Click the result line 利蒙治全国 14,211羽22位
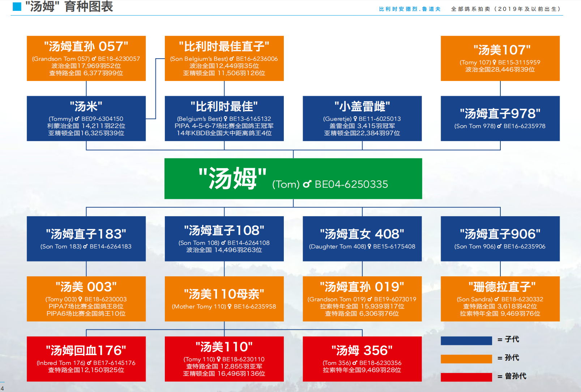 (x=86, y=126)
